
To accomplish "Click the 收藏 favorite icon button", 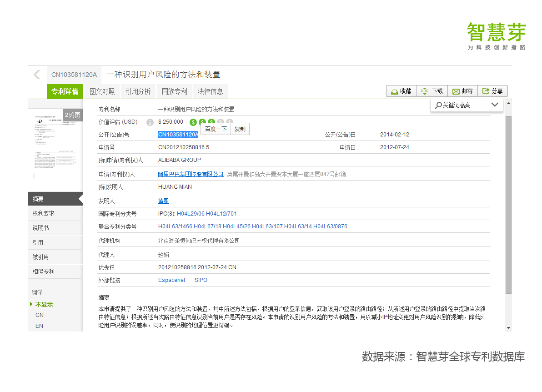I will coord(401,91).
